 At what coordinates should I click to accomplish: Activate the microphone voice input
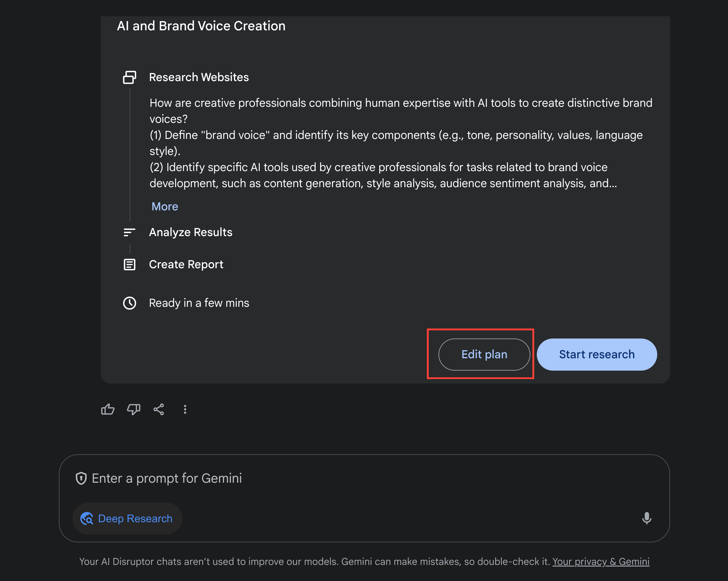(x=647, y=518)
